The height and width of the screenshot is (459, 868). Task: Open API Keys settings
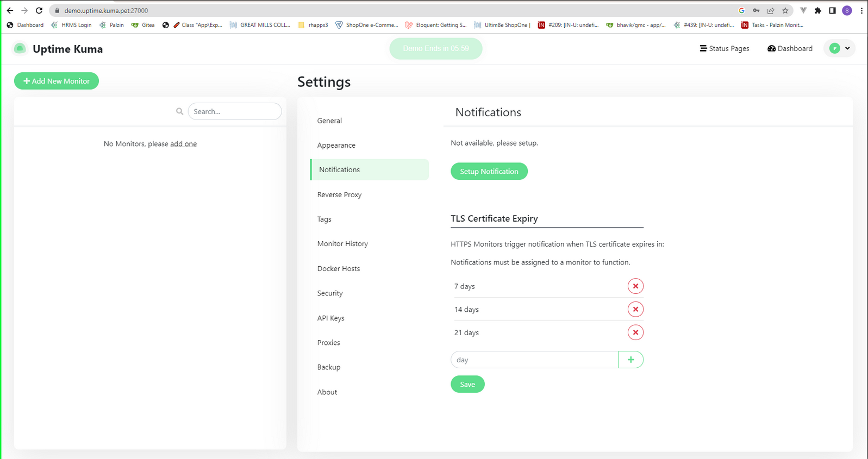[x=370, y=318]
